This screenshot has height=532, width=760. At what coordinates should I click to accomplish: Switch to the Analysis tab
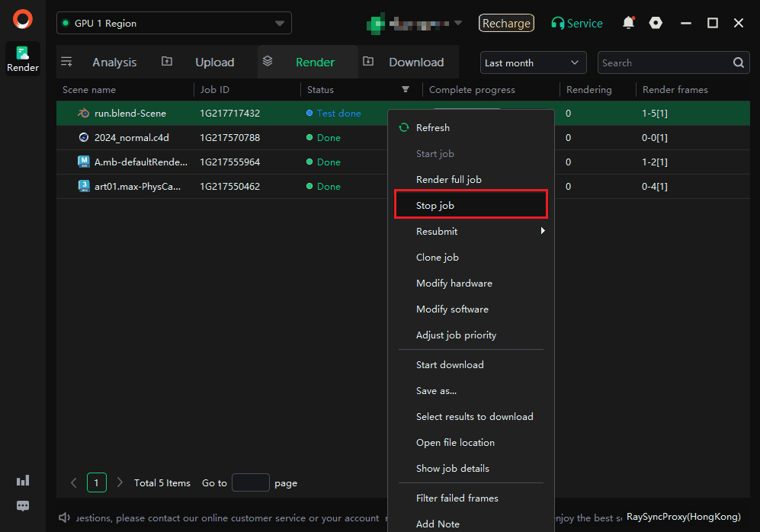point(114,62)
